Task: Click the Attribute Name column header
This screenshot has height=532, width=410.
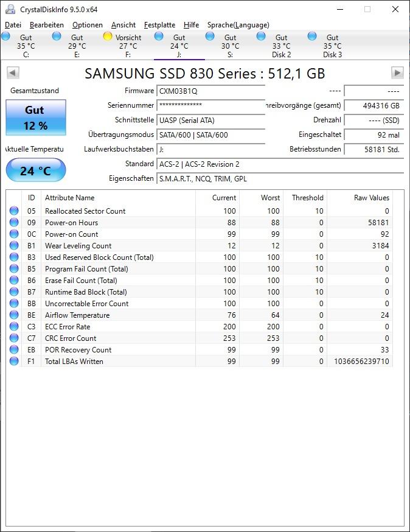Action: pyautogui.click(x=118, y=197)
